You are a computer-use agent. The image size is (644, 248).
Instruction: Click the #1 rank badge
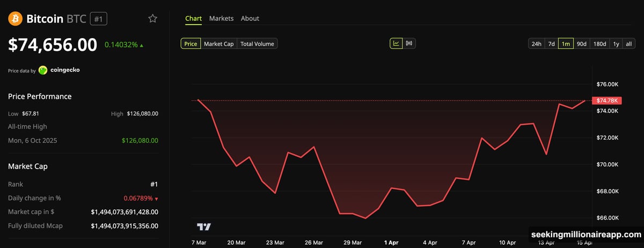(99, 19)
